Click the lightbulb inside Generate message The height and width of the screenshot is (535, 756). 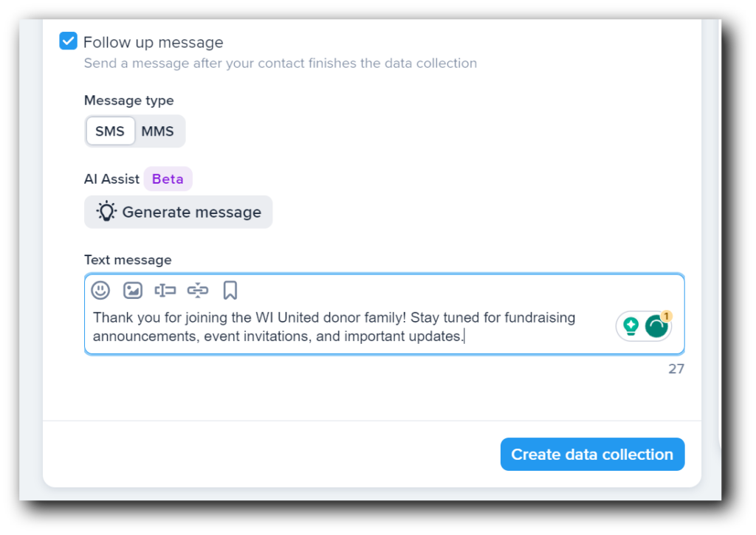click(x=106, y=212)
